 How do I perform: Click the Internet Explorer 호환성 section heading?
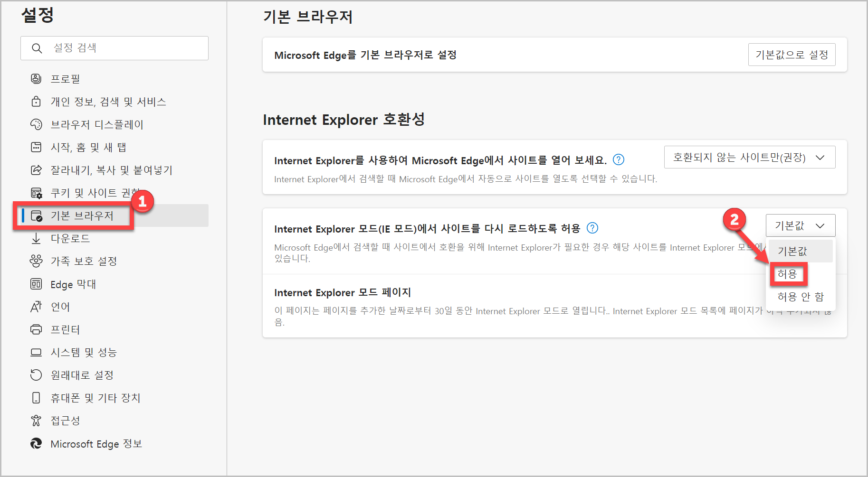(x=343, y=119)
